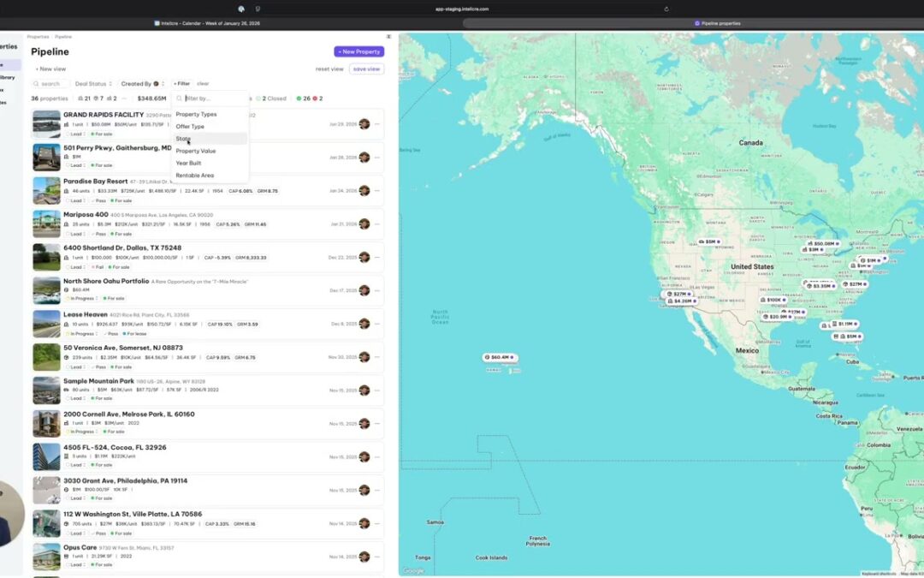Click the Google logo on the map

(x=414, y=570)
